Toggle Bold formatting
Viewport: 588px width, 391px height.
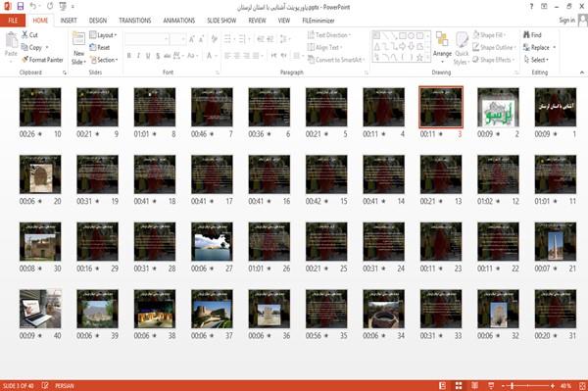point(129,56)
